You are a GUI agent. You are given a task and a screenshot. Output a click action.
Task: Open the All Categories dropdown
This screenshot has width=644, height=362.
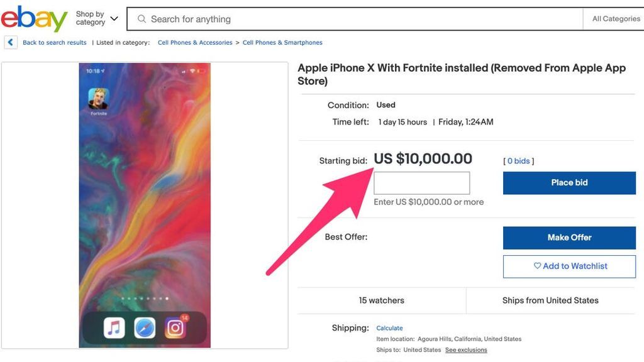coord(616,19)
